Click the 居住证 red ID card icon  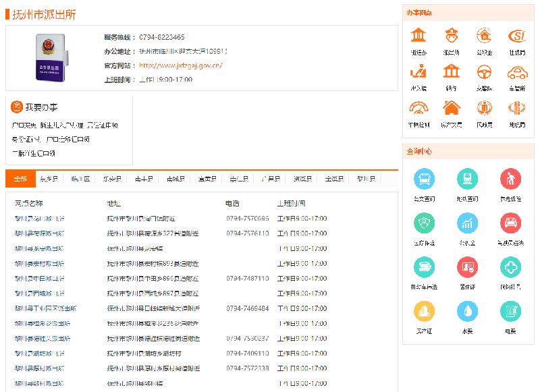pyautogui.click(x=467, y=267)
